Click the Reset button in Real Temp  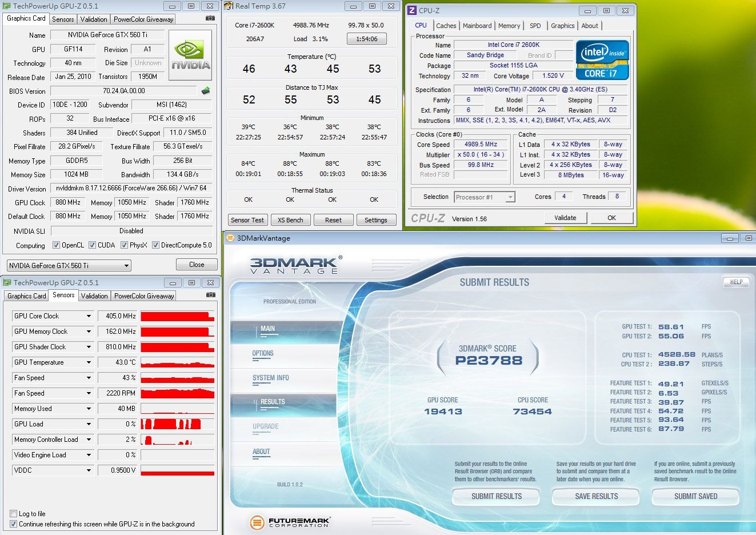[x=333, y=220]
